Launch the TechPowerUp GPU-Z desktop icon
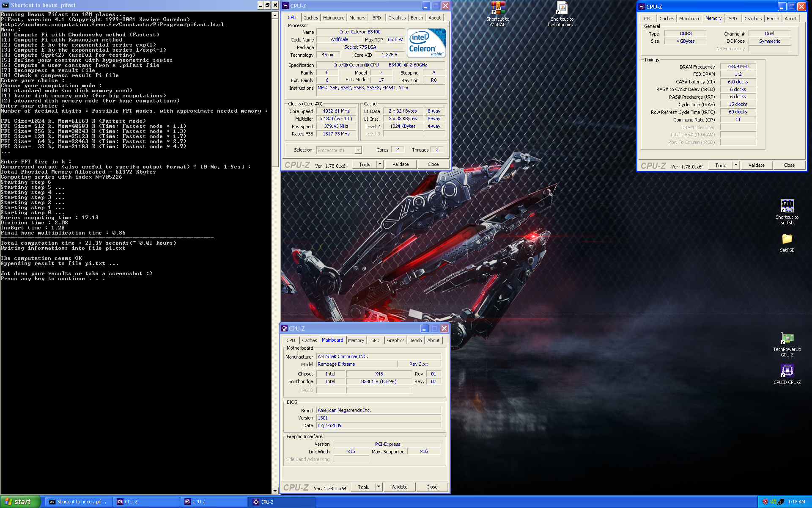The width and height of the screenshot is (812, 508). pos(787,344)
